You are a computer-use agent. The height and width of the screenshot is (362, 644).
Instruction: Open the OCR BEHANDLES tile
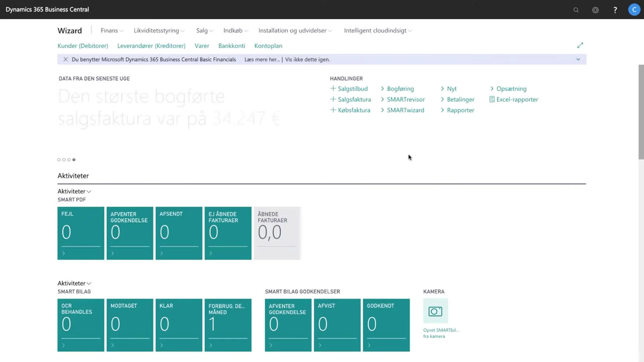pos(81,325)
